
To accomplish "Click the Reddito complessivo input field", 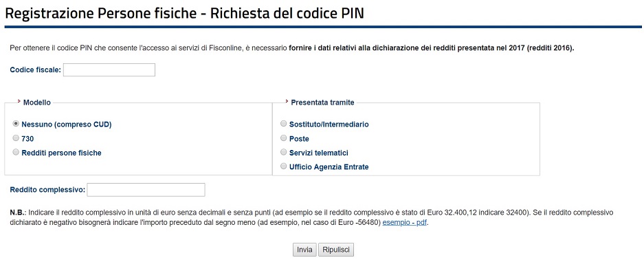I will pos(146,190).
